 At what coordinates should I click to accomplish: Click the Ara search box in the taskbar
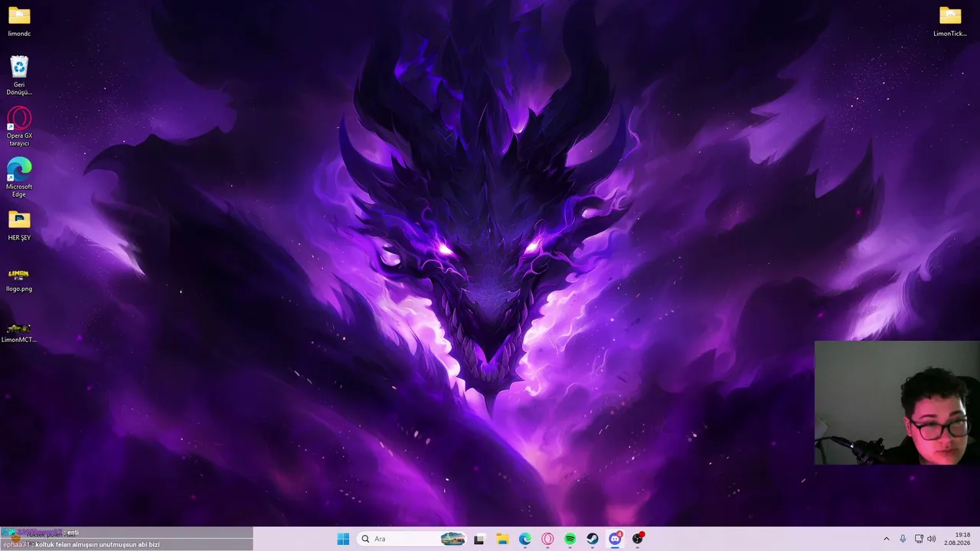(412, 539)
